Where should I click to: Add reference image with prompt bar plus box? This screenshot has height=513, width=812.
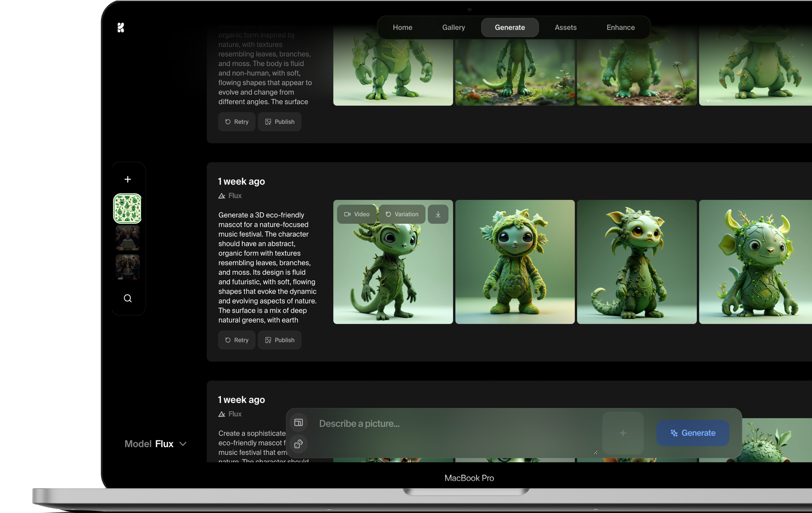click(x=623, y=433)
